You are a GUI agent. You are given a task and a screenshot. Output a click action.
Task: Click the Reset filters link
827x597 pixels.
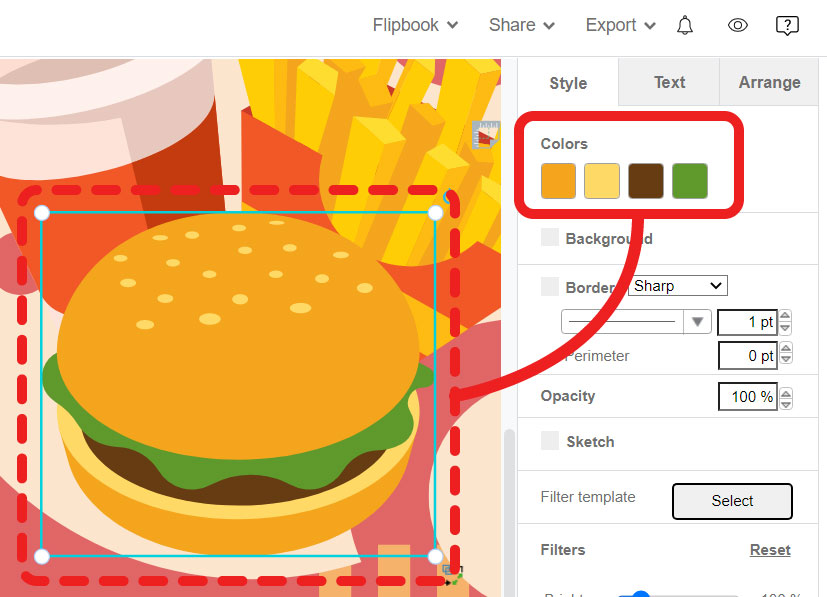click(770, 550)
